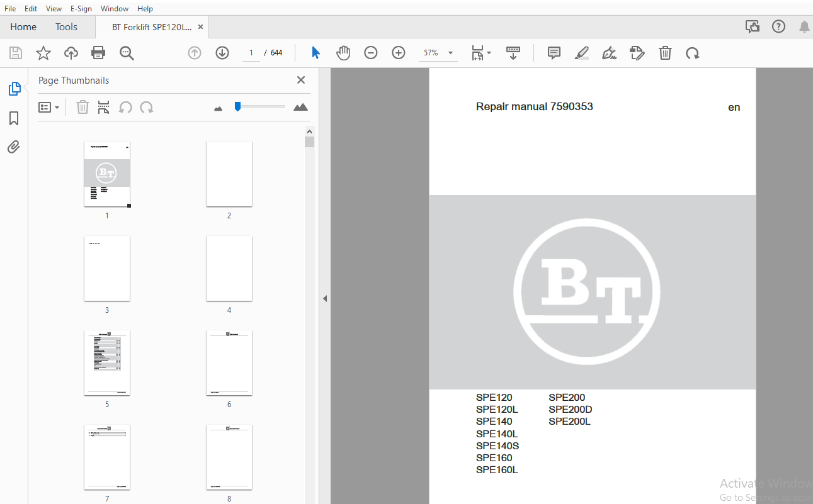Open the Help menu

click(x=145, y=9)
